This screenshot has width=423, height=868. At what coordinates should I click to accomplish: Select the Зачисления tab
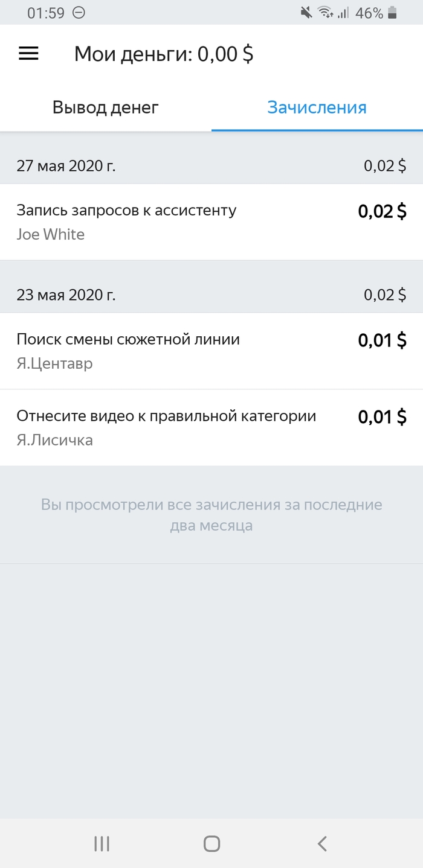click(317, 107)
